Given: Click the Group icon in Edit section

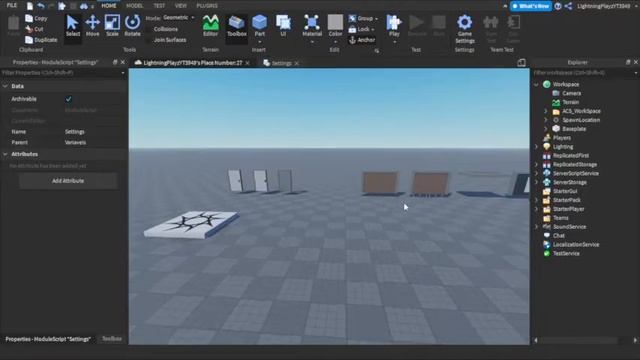Looking at the screenshot, I should [x=352, y=18].
